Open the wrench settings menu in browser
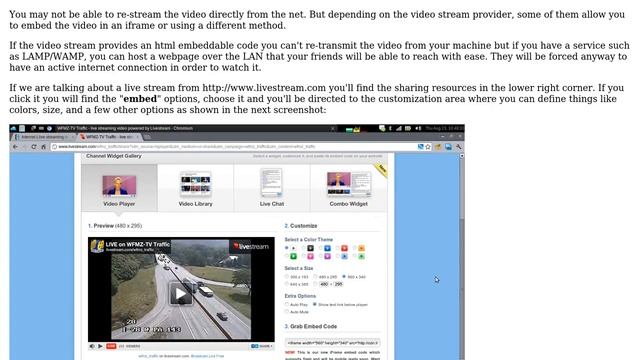The image size is (640, 360). click(459, 147)
